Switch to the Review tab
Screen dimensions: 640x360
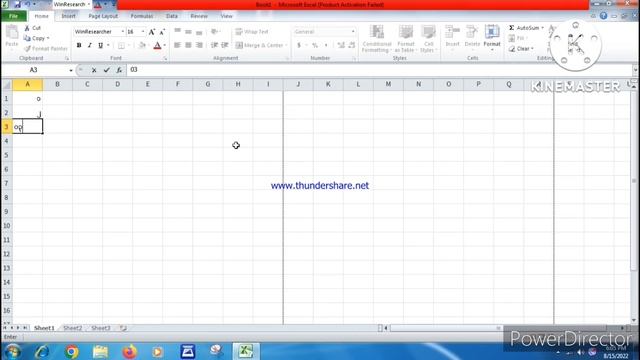pyautogui.click(x=199, y=16)
